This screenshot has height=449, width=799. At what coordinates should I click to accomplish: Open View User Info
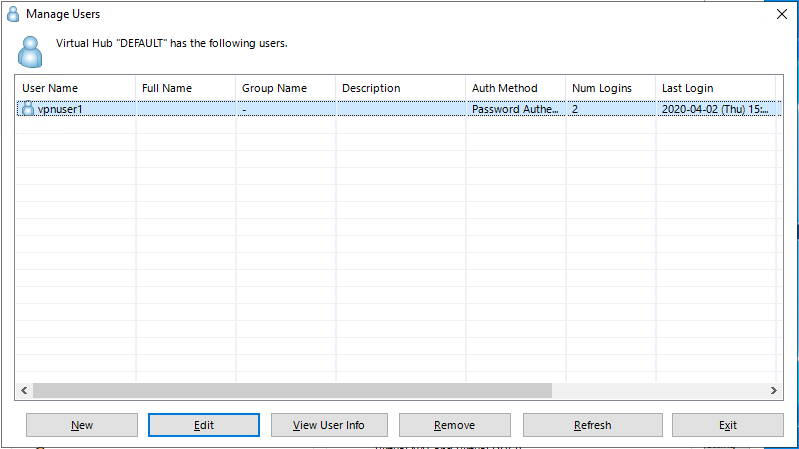(x=328, y=425)
